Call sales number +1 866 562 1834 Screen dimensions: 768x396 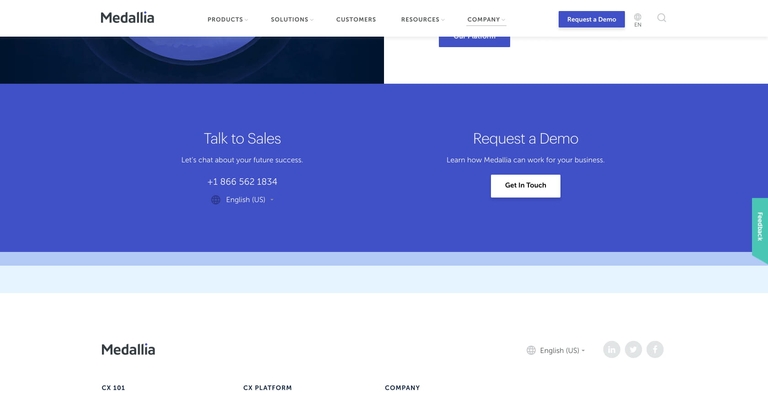click(242, 182)
